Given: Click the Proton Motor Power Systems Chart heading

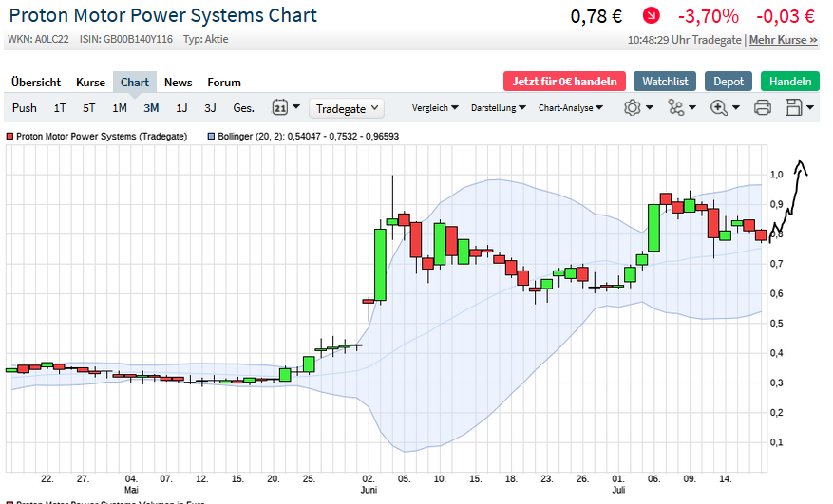Looking at the screenshot, I should coord(163,15).
